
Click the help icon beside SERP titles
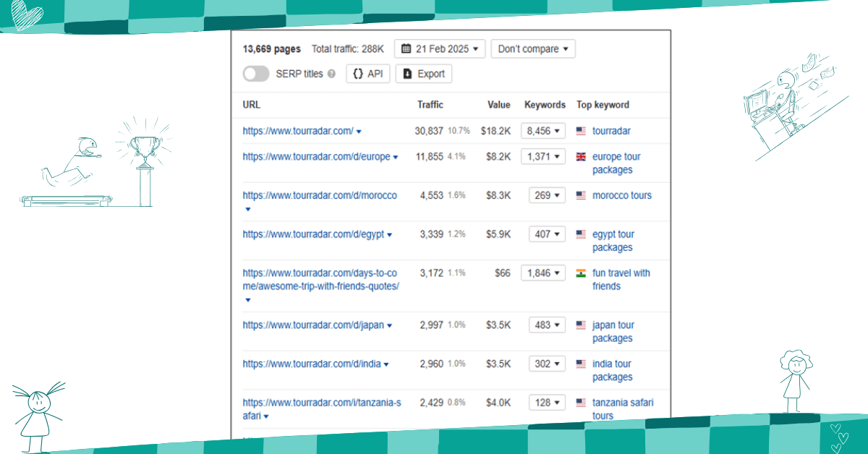coord(331,74)
